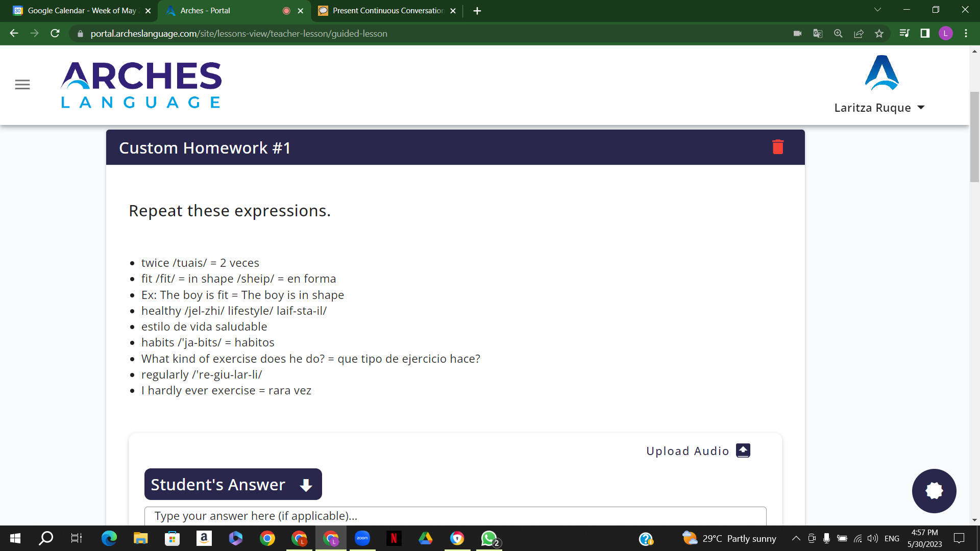Translate this page icon
Image resolution: width=980 pixels, height=551 pixels.
click(818, 34)
